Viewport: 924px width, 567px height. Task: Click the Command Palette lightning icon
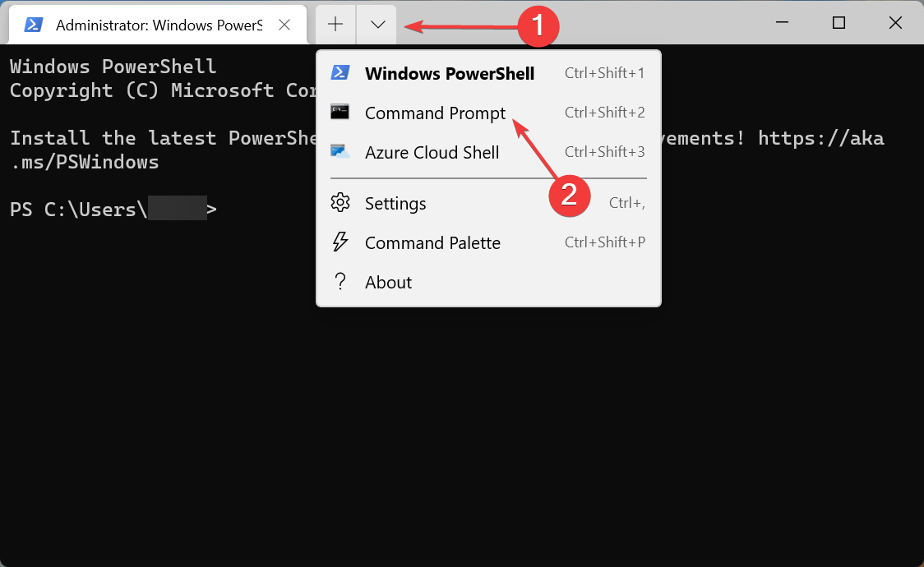340,242
